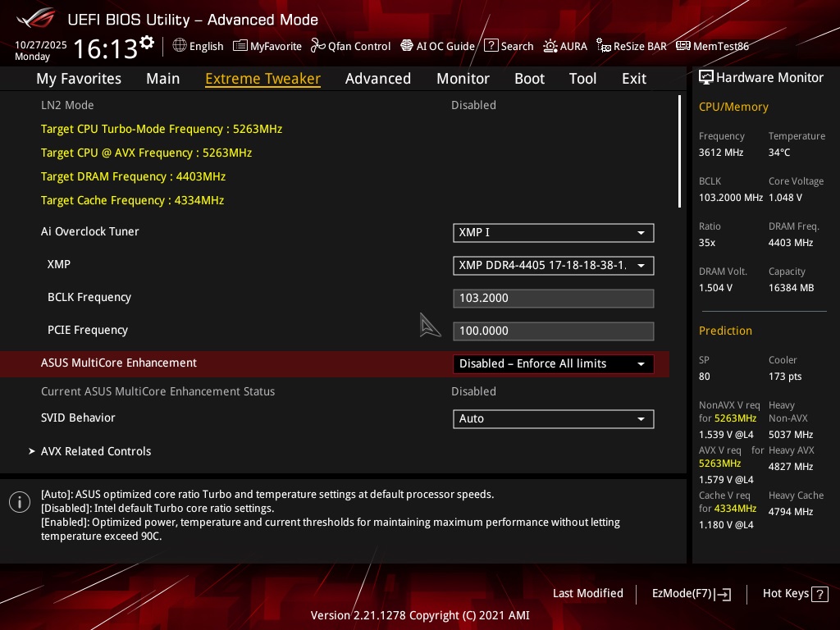This screenshot has height=630, width=840.
Task: Click the Hardware Monitor screen icon
Action: [x=706, y=78]
